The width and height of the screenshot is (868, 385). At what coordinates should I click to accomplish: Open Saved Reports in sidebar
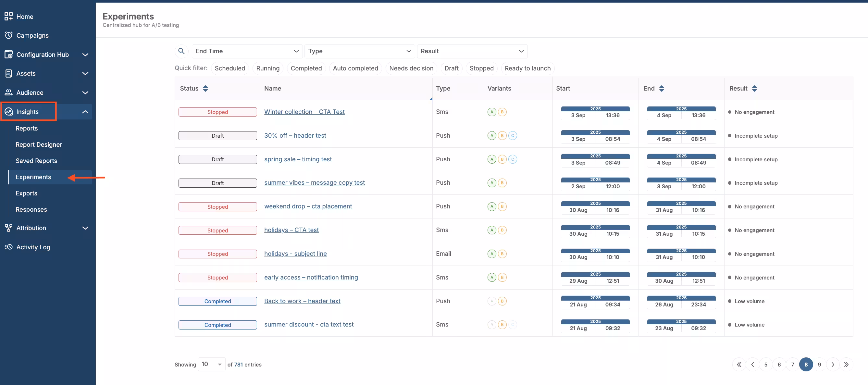coord(36,161)
